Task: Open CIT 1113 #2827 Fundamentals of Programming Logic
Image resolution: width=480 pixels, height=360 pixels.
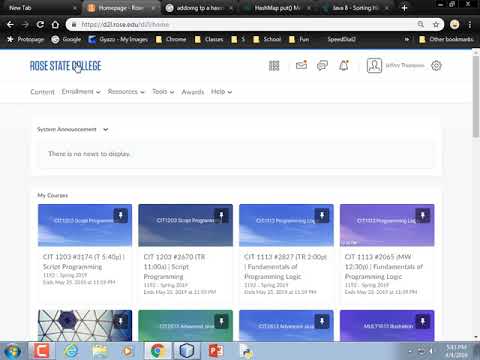Action: click(285, 267)
